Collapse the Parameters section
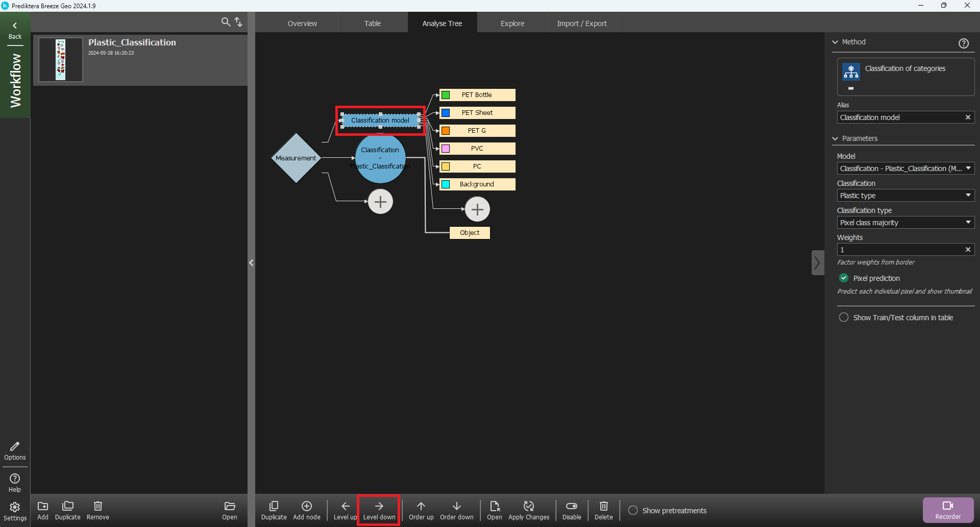 pos(835,138)
